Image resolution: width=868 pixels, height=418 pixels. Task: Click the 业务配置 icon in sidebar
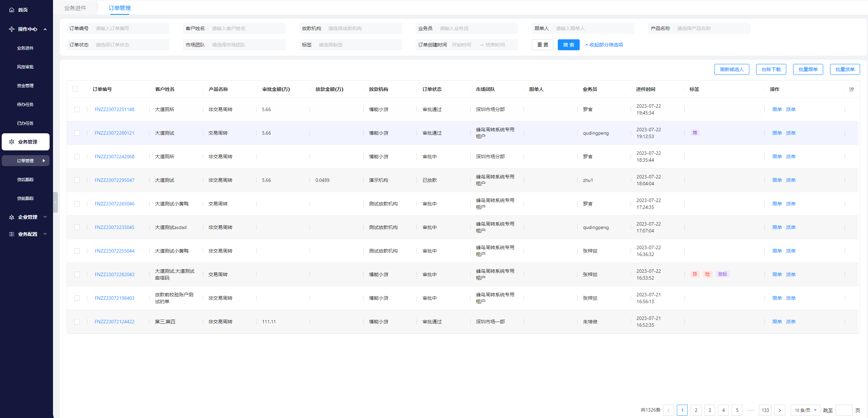point(12,234)
